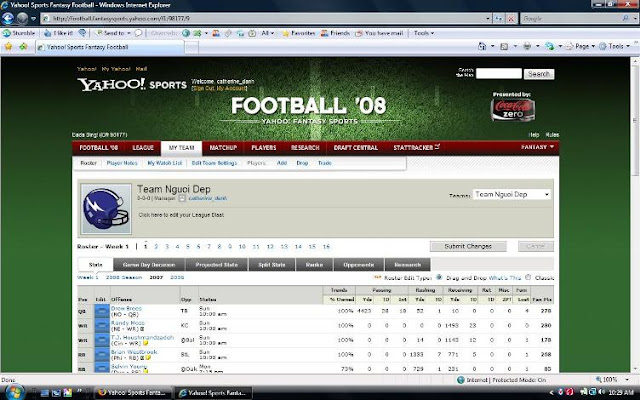Click in the Yahoo search text field
640x400 pixels.
point(499,73)
